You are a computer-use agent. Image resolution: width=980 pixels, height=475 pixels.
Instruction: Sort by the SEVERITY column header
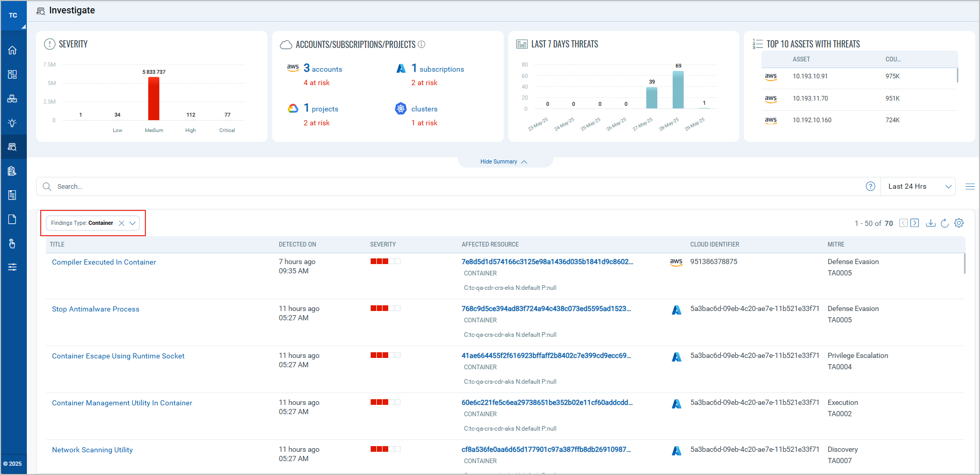click(383, 244)
